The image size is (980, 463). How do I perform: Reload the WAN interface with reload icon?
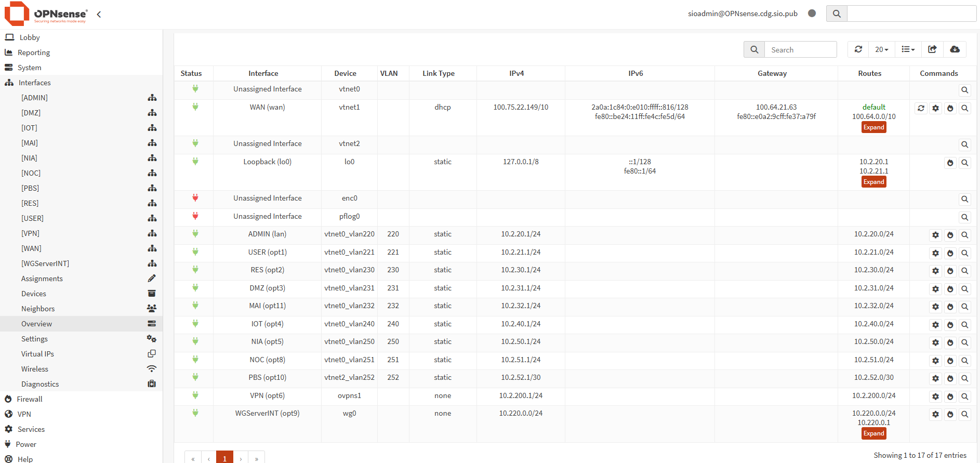coord(921,108)
